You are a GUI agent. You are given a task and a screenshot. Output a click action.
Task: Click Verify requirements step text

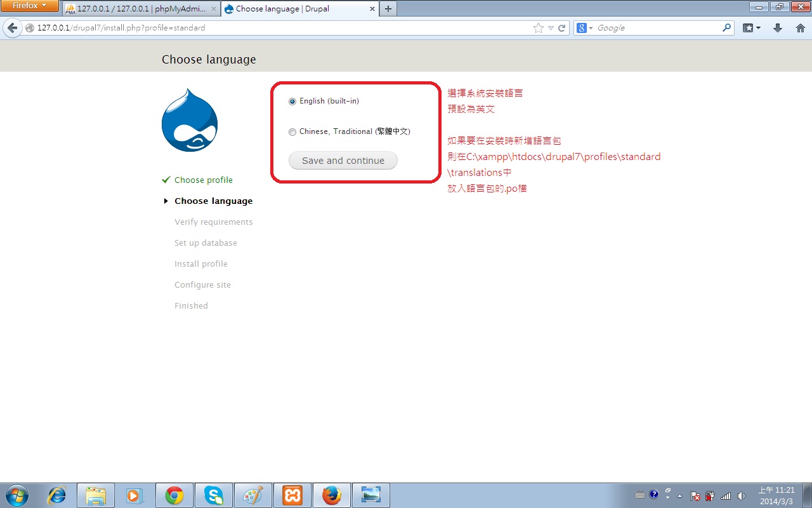[x=214, y=222]
